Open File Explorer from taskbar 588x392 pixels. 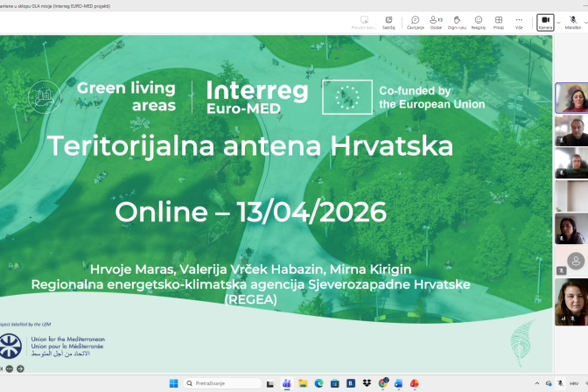click(303, 383)
